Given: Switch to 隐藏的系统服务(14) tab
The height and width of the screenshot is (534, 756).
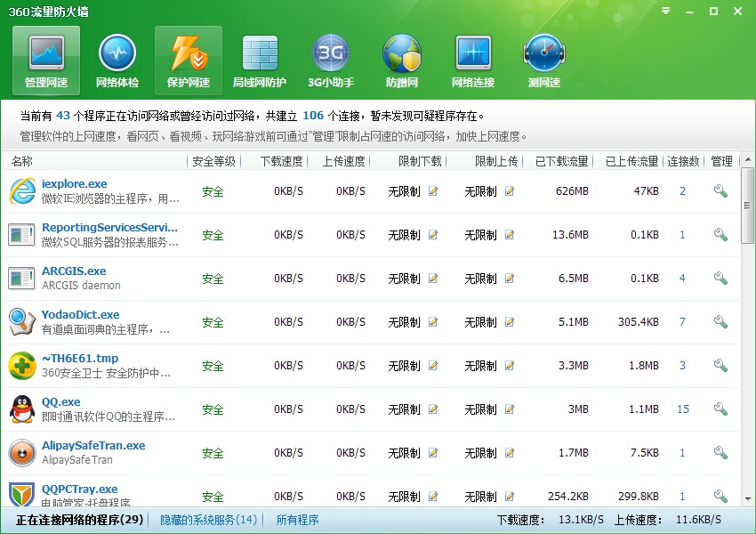Looking at the screenshot, I should [209, 520].
